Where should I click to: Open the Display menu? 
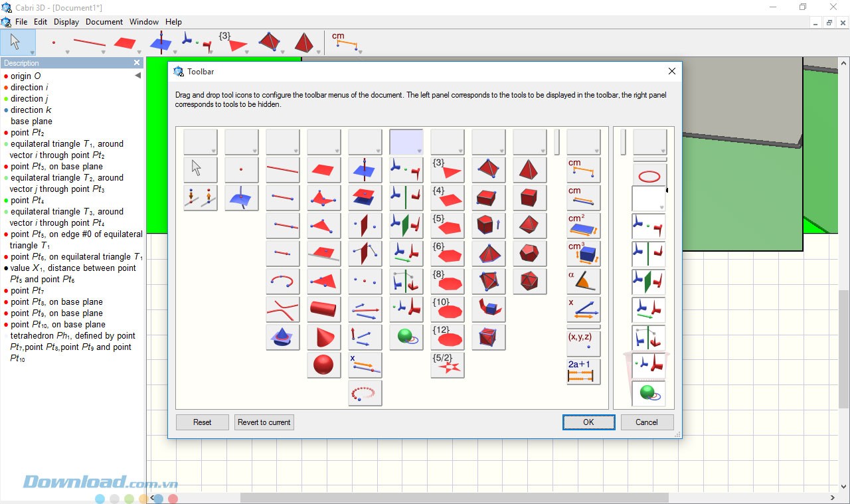(x=66, y=22)
